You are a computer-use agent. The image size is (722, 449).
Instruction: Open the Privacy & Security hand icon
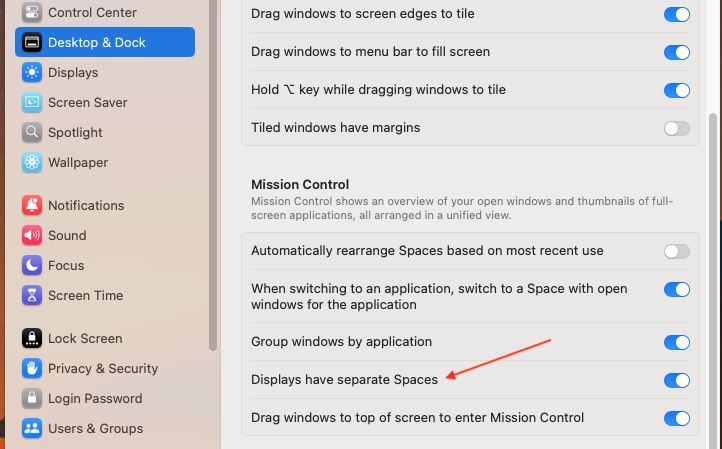click(x=32, y=368)
